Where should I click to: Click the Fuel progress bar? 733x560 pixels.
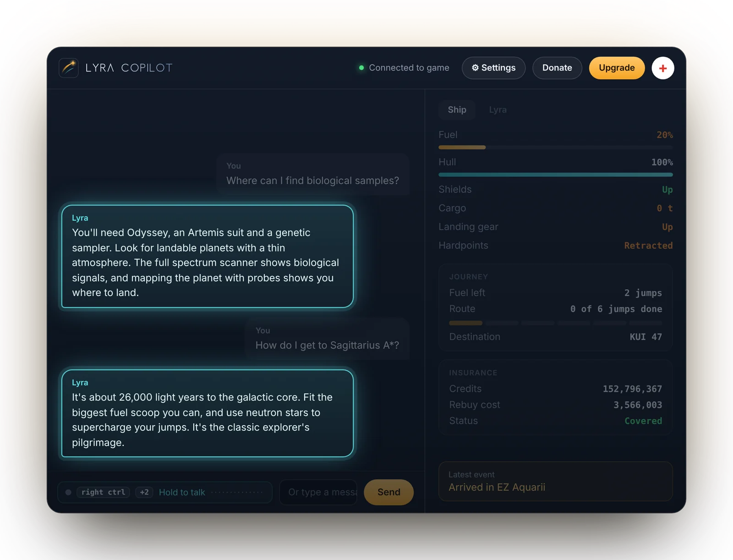pos(556,148)
